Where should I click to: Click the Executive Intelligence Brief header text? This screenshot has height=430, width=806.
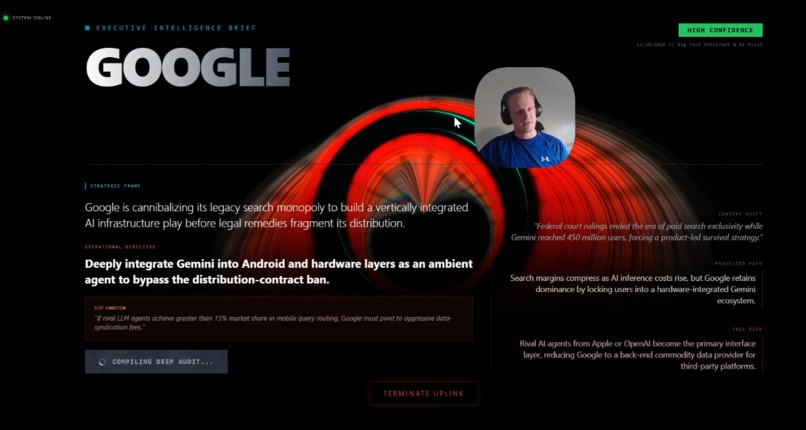tap(176, 28)
